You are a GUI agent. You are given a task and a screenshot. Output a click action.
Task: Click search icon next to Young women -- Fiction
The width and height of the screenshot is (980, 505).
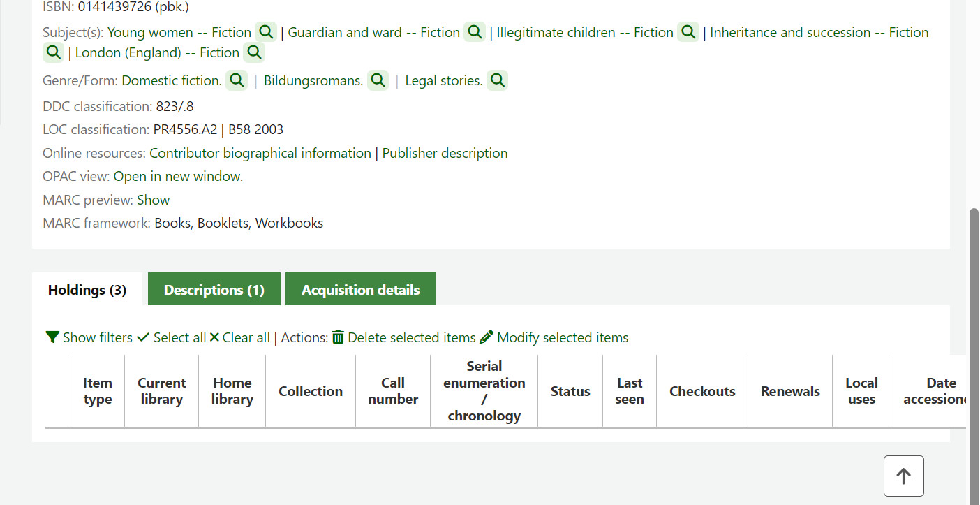tap(265, 32)
